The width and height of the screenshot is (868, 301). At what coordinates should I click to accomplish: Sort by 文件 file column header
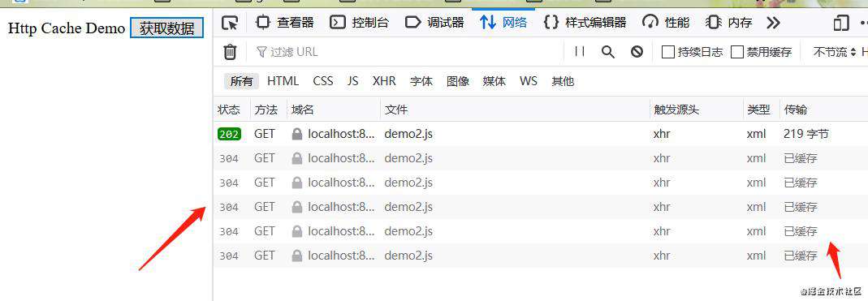pyautogui.click(x=515, y=110)
